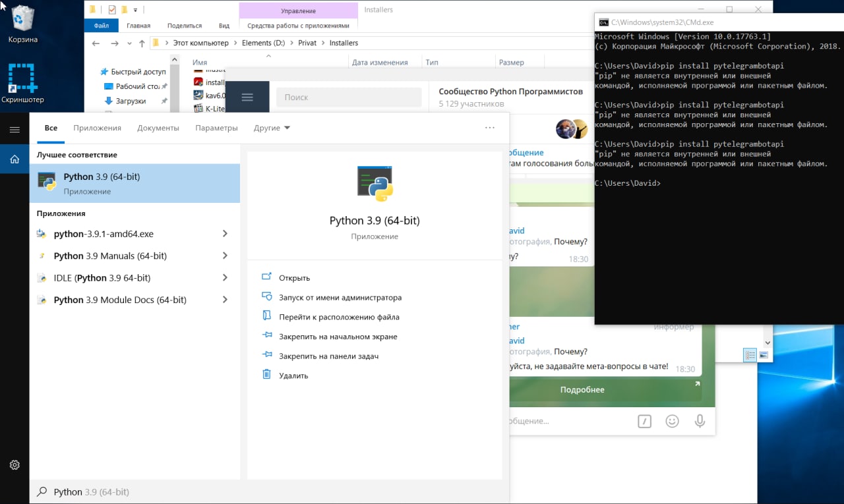The height and width of the screenshot is (504, 844).
Task: Click Открыть to launch Python
Action: coord(294,278)
